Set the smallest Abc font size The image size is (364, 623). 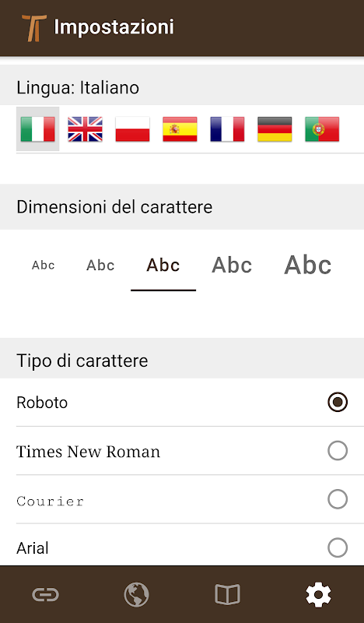[x=44, y=265]
